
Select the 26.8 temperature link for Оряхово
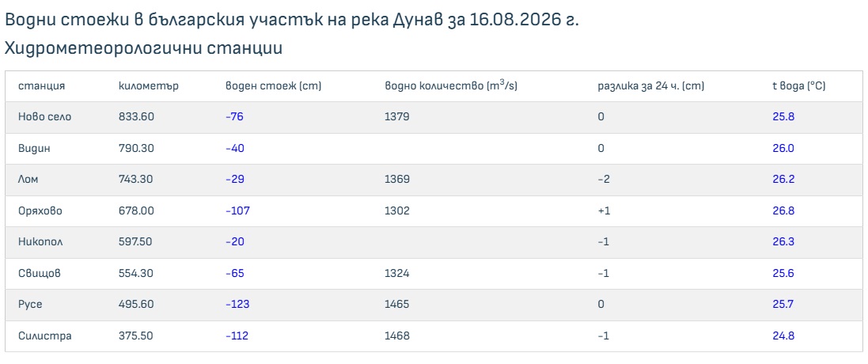click(x=784, y=210)
